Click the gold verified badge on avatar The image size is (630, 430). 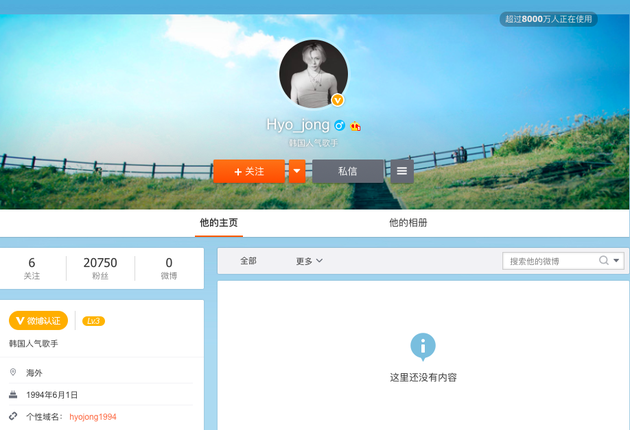[338, 100]
